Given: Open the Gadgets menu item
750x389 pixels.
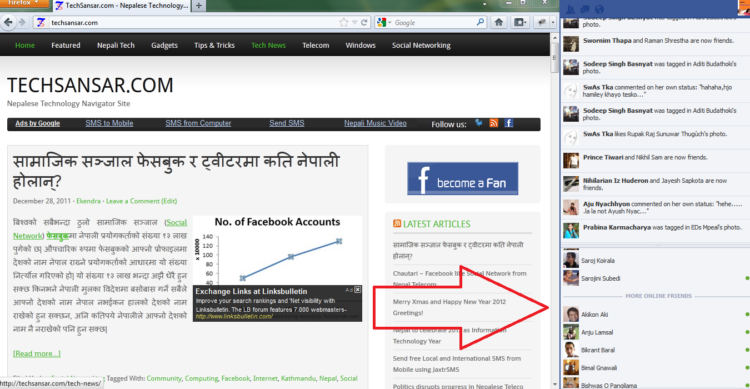Looking at the screenshot, I should (164, 45).
